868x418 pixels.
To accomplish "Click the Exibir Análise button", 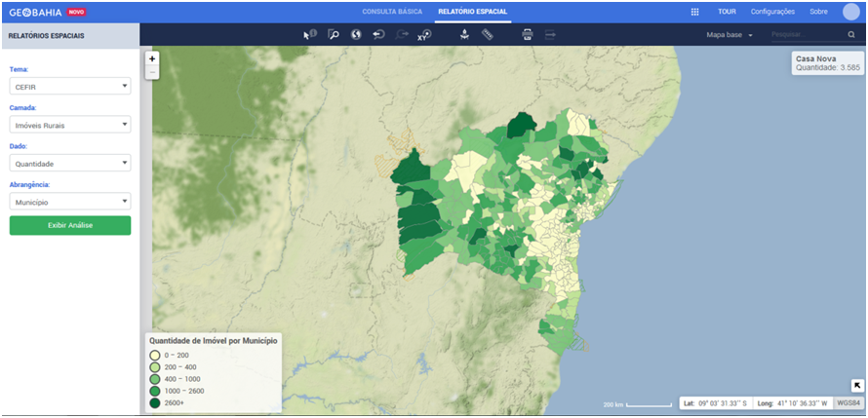I will click(70, 225).
